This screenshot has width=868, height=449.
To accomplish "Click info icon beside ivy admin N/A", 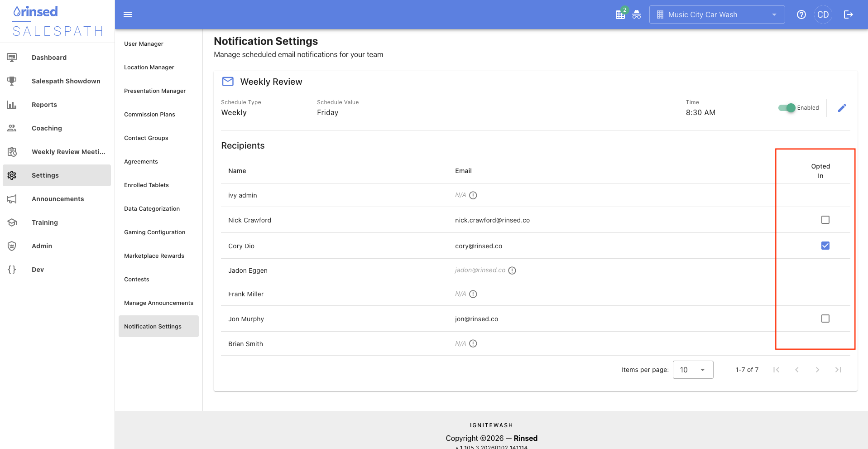I will [x=473, y=195].
